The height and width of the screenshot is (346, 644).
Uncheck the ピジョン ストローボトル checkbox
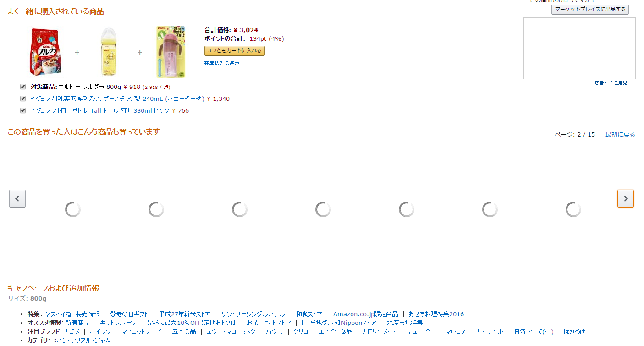(23, 110)
